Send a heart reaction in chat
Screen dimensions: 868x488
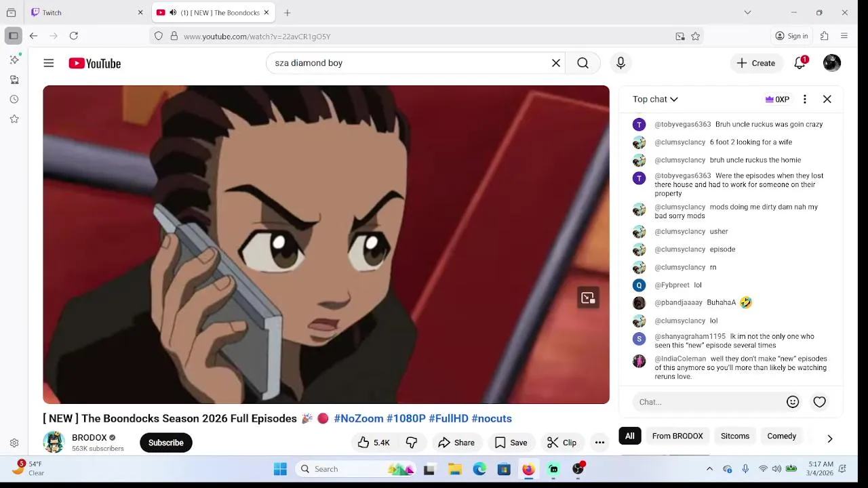click(x=820, y=402)
